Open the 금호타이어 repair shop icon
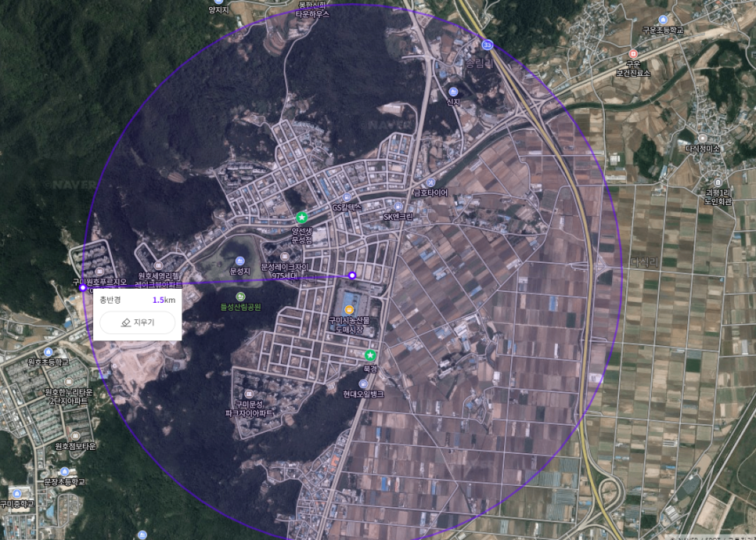 tap(430, 182)
